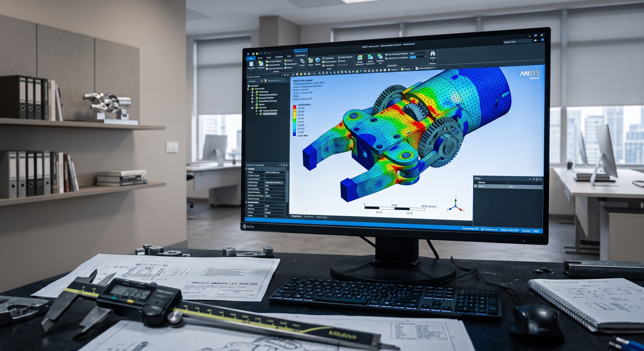The image size is (644, 351).
Task: Click the properties panel scroll down arrow
Action: click(x=287, y=217)
